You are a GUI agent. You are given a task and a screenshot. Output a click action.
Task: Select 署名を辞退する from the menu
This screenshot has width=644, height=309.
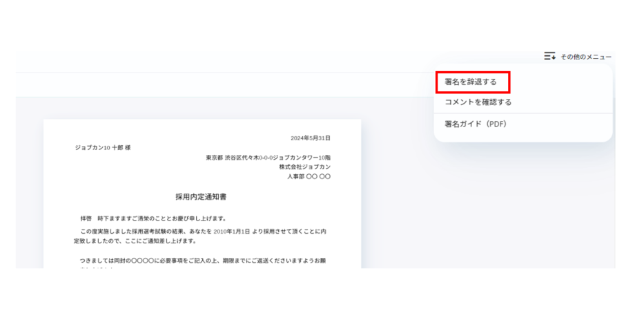click(471, 82)
